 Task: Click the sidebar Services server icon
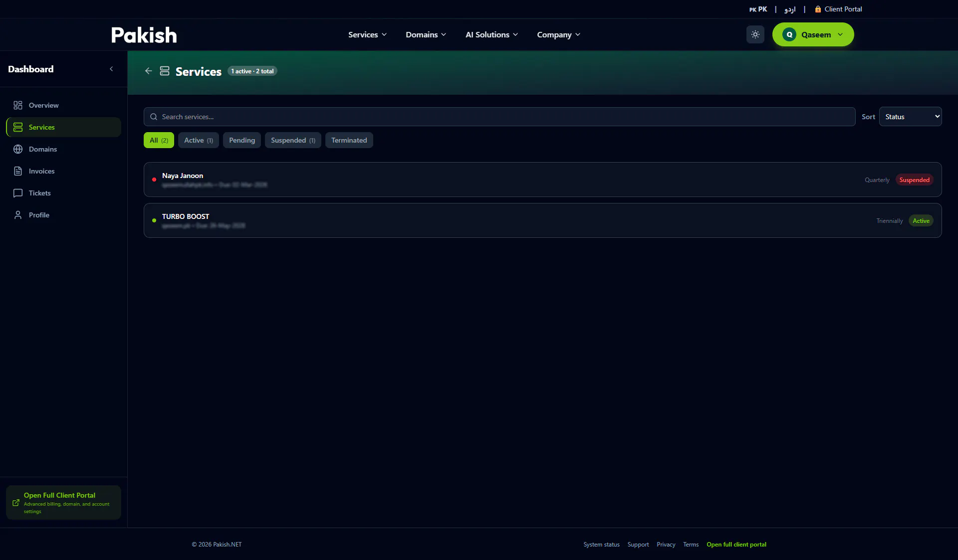(18, 127)
